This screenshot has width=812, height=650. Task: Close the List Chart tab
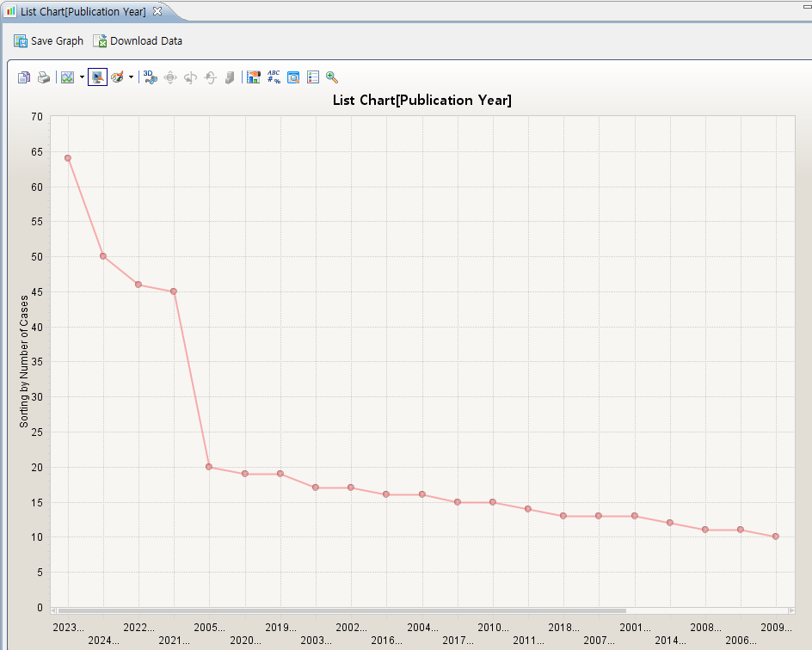click(157, 11)
